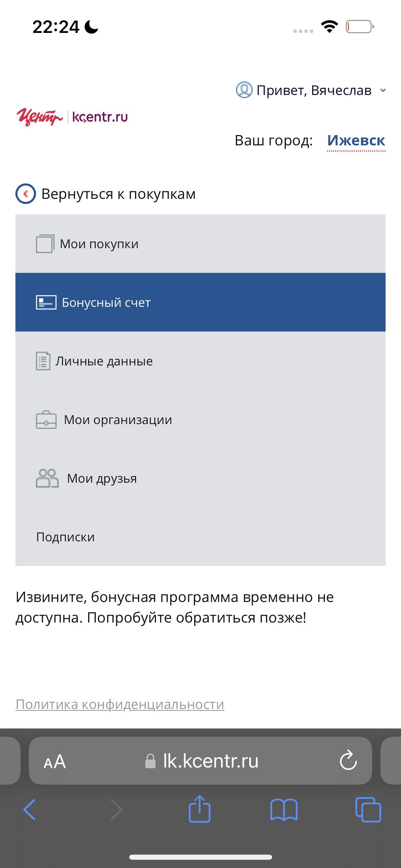
Task: Open Safari bookmarks book icon
Action: [284, 810]
